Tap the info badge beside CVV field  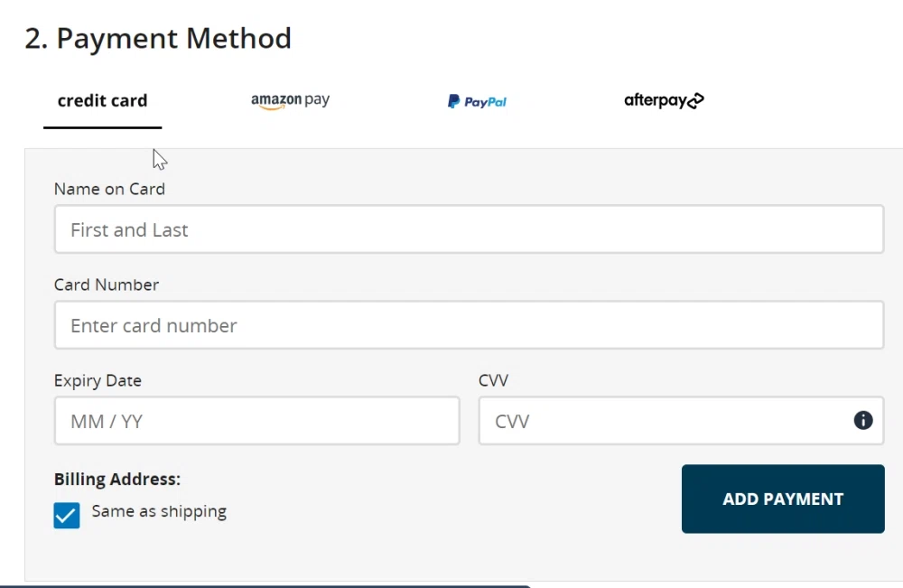(862, 420)
